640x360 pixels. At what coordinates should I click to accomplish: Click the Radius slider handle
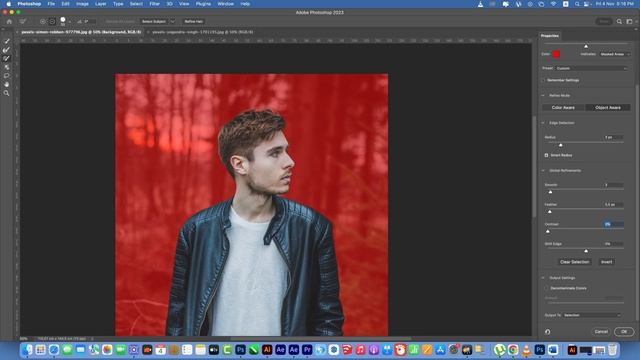tap(560, 145)
